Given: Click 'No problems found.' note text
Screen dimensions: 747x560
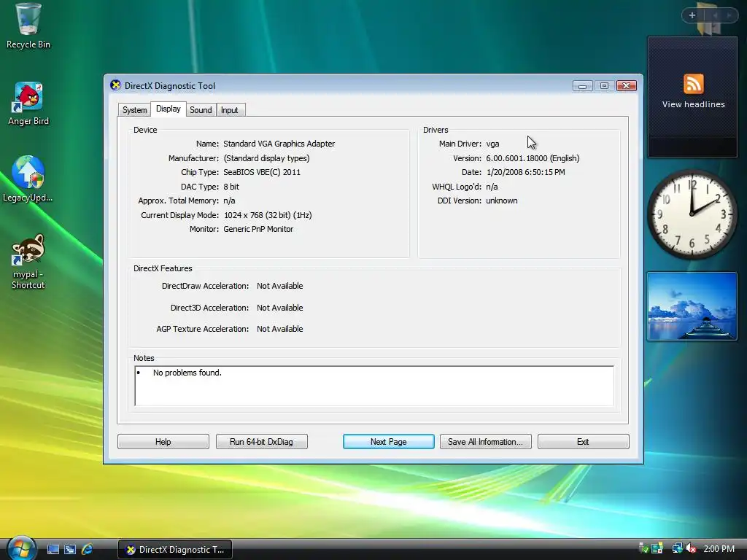Looking at the screenshot, I should tap(187, 373).
